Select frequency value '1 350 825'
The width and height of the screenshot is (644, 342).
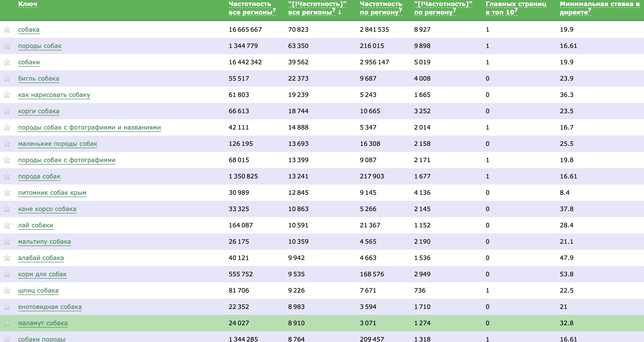[243, 176]
